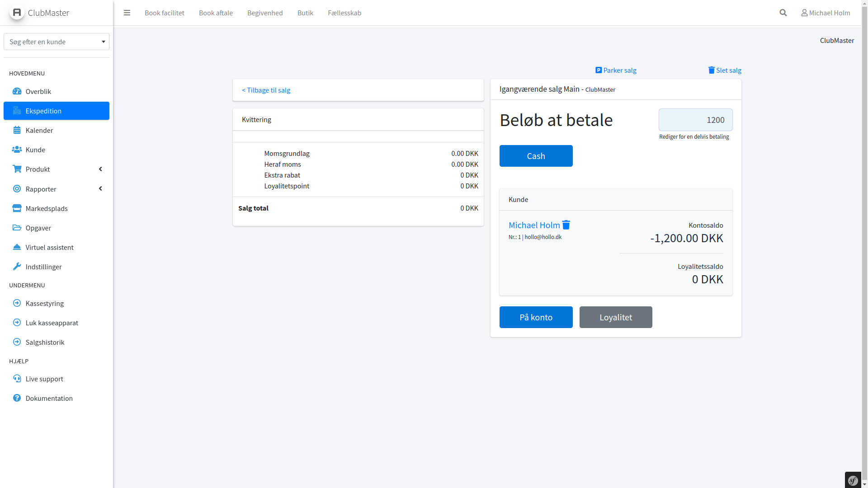Open Live support help item
This screenshot has height=488, width=868.
(x=44, y=379)
